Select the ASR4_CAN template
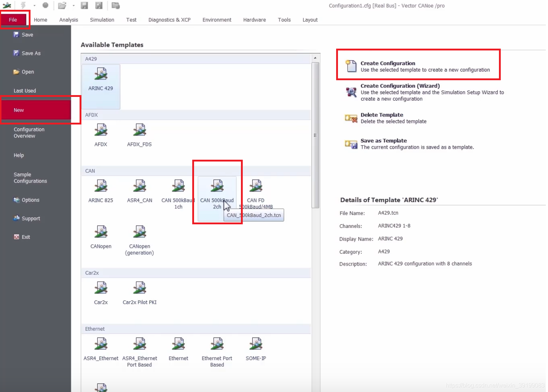Viewport: 548px width, 392px height. click(140, 191)
